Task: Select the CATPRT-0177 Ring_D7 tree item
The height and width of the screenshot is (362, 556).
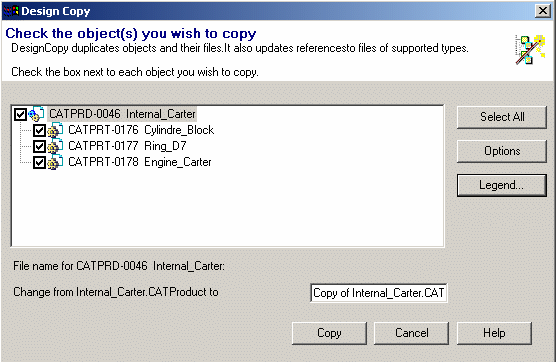Action: [127, 146]
